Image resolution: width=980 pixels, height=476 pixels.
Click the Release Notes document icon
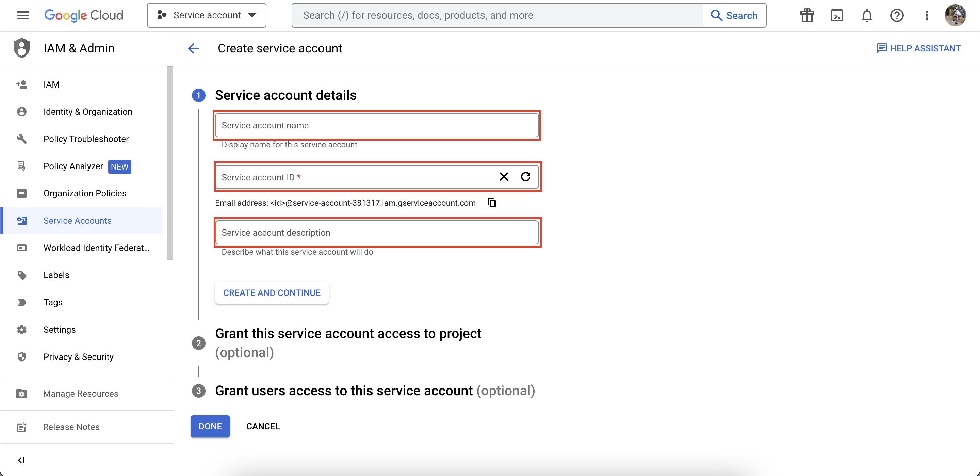(22, 427)
